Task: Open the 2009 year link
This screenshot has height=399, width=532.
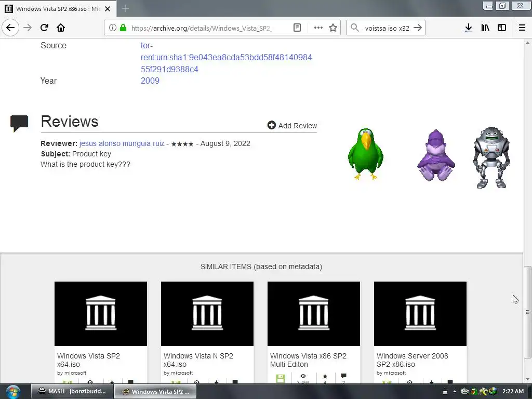Action: point(150,81)
